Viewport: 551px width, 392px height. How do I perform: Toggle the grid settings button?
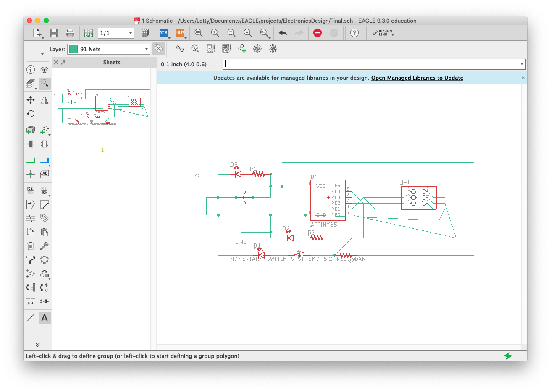point(37,49)
